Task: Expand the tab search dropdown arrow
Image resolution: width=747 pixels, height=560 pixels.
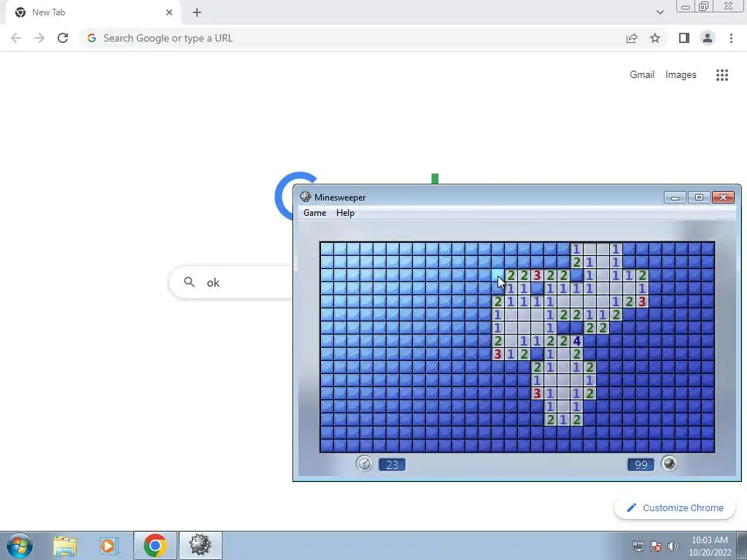Action: pyautogui.click(x=659, y=12)
